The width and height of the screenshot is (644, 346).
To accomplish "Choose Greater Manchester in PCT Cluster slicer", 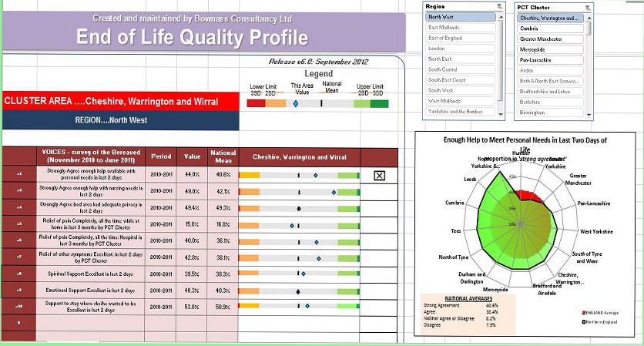I will tap(548, 38).
